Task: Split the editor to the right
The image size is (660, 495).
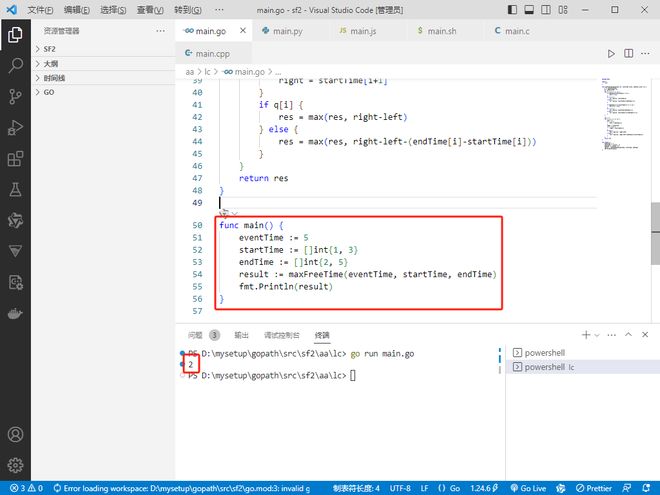Action: [629, 53]
